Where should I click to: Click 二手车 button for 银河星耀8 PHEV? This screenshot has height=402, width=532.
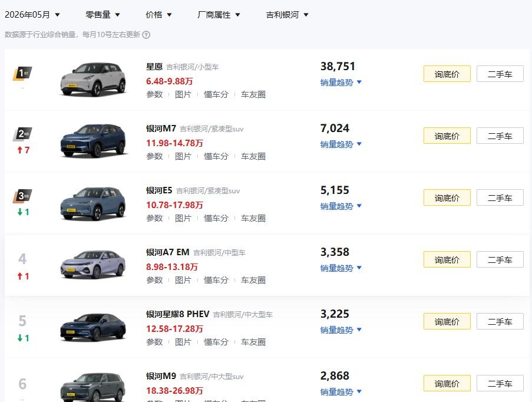coord(500,321)
